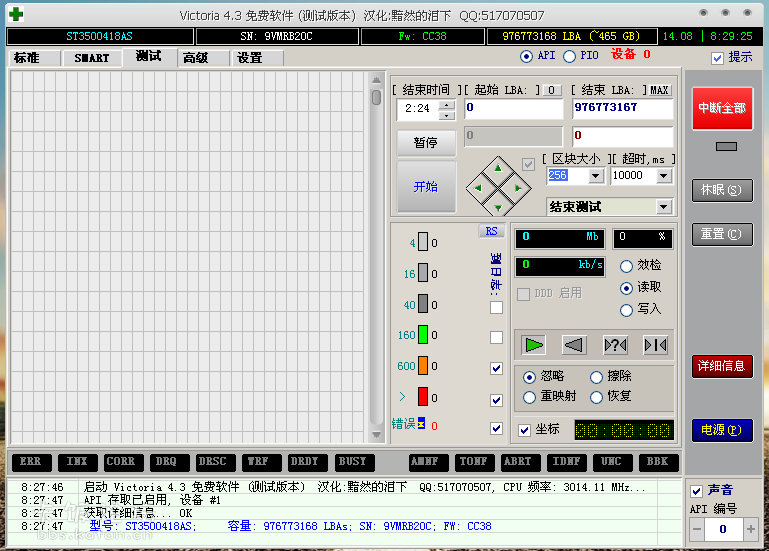
Task: Open the 结束测试 end action dropdown
Action: (664, 207)
